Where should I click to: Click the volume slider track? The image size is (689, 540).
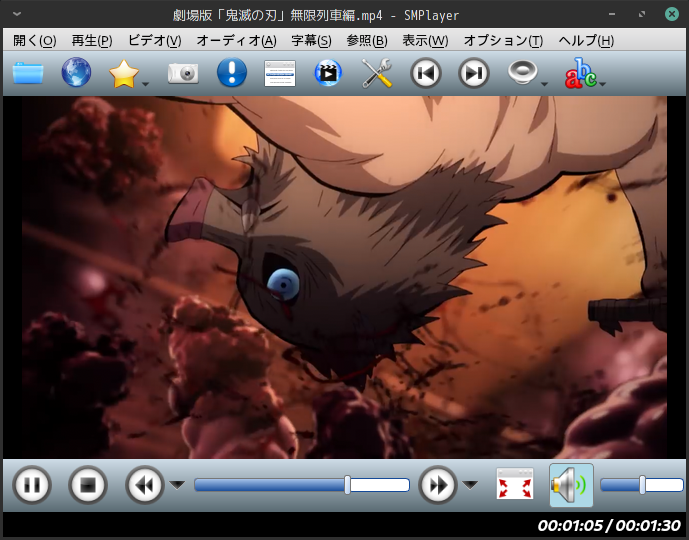click(642, 485)
